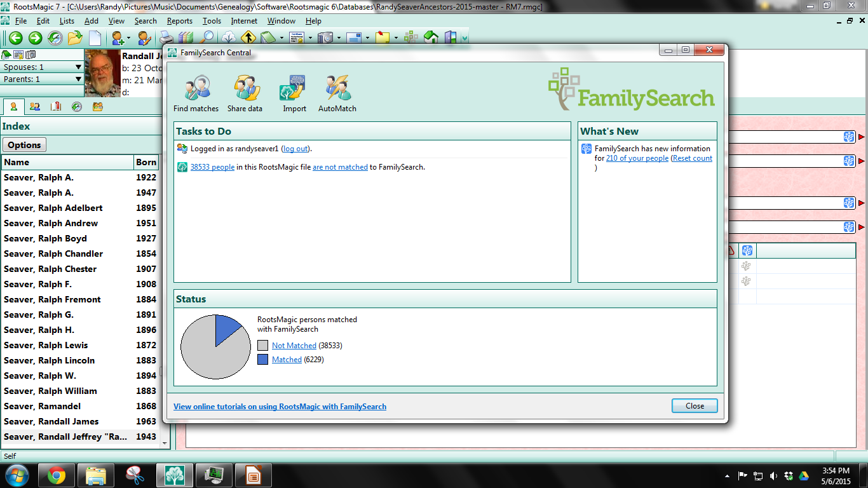Click the back navigation arrow
This screenshot has height=488, width=868.
click(x=16, y=37)
